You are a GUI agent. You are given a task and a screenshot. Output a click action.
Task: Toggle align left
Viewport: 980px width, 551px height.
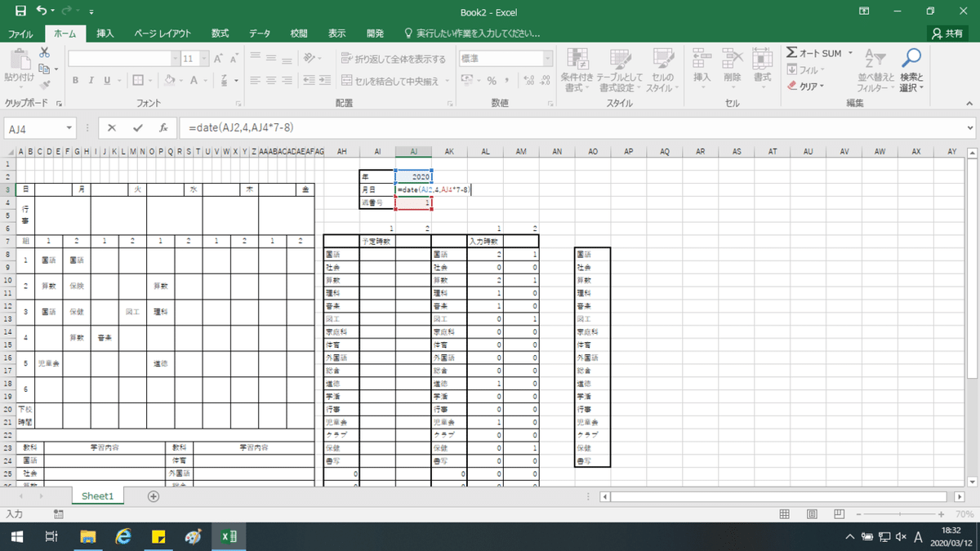pos(254,81)
